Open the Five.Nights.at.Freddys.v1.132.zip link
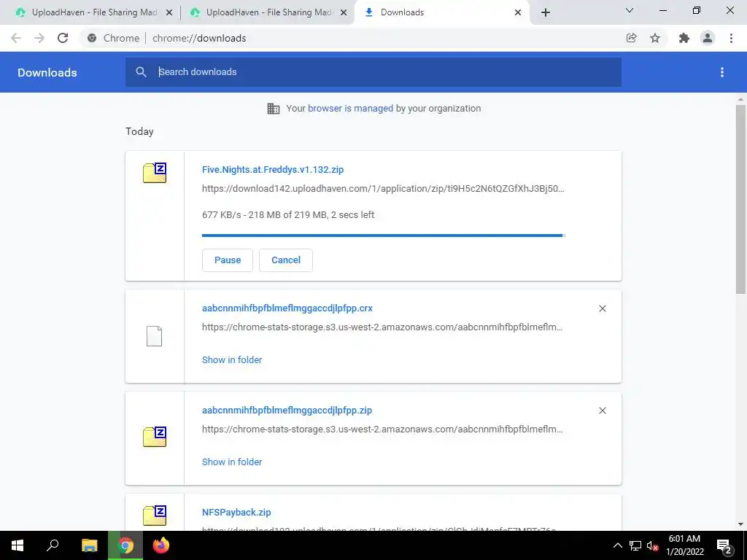 [x=273, y=169]
